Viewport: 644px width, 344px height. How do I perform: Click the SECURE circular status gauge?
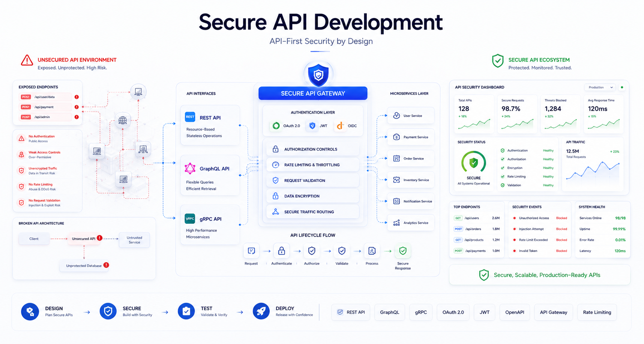pyautogui.click(x=474, y=163)
